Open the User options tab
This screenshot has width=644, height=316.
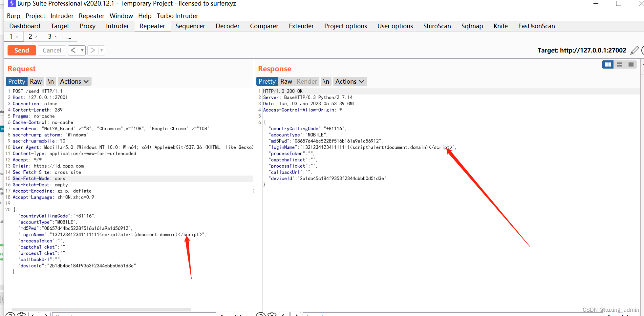[395, 26]
